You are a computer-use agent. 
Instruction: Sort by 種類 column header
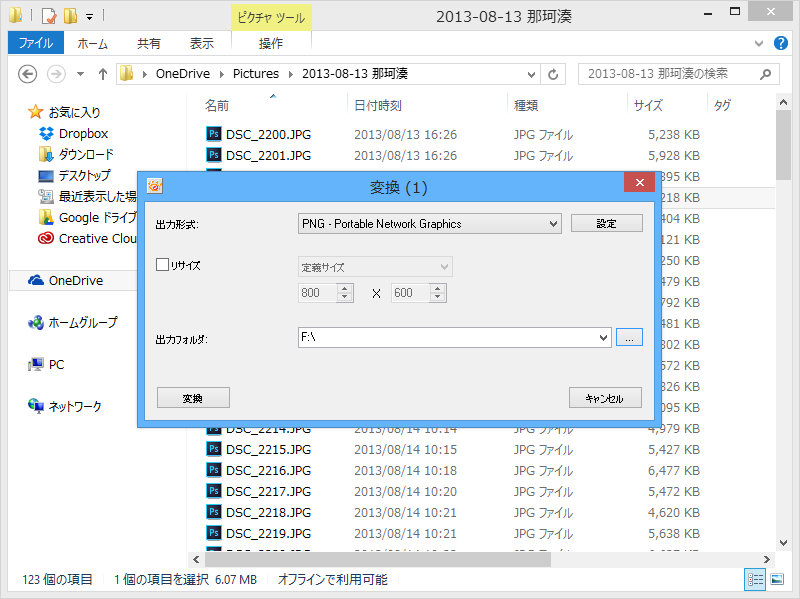pyautogui.click(x=526, y=106)
